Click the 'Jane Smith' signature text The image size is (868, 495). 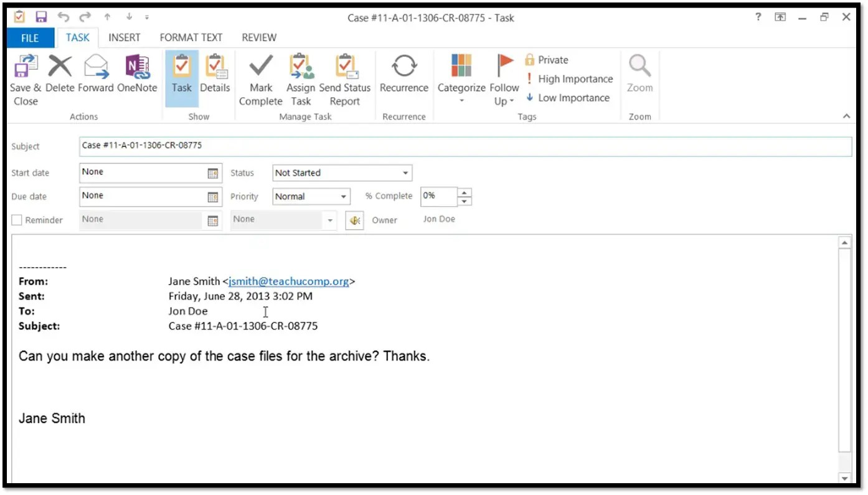point(52,418)
